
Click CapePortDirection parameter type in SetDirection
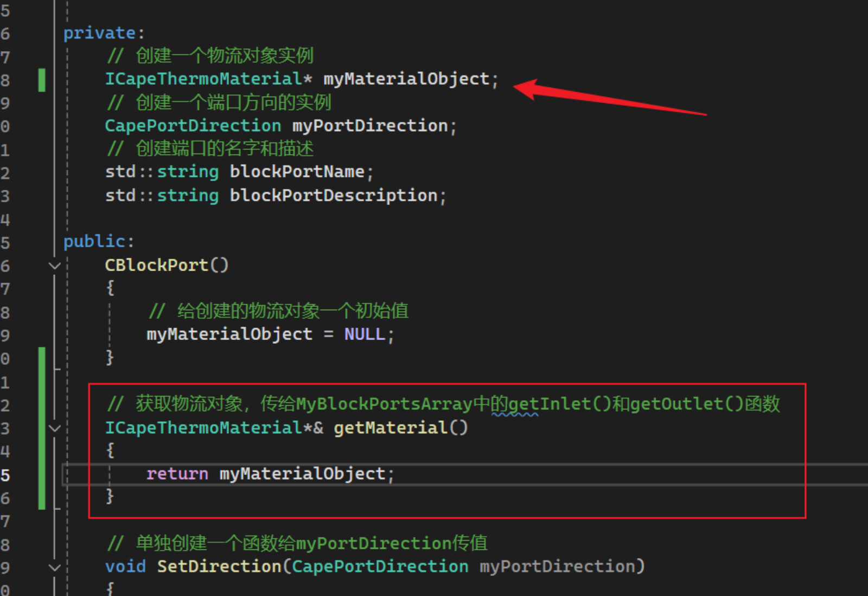coord(380,567)
